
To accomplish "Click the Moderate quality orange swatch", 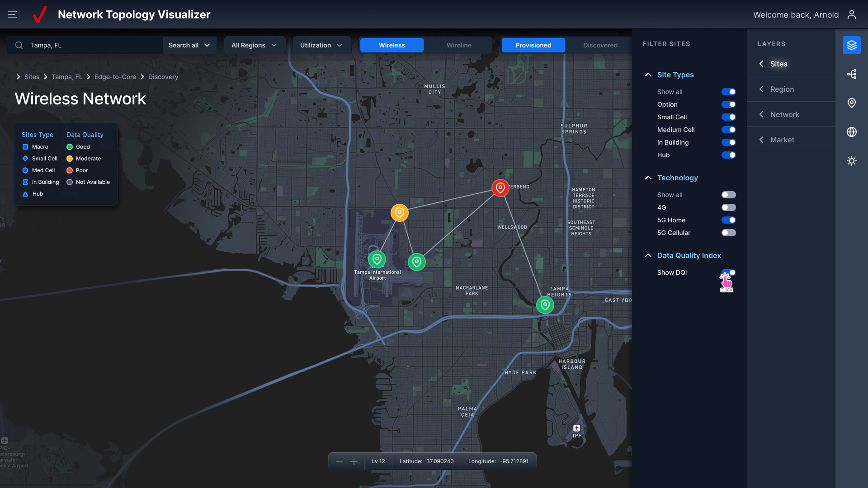I will (70, 159).
